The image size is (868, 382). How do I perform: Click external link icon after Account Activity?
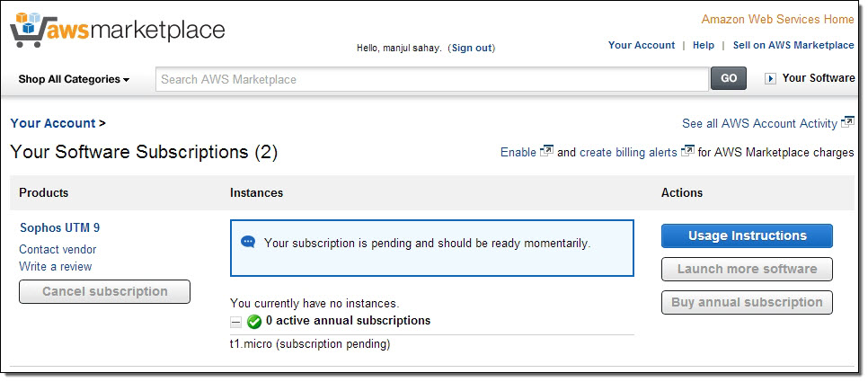point(847,122)
